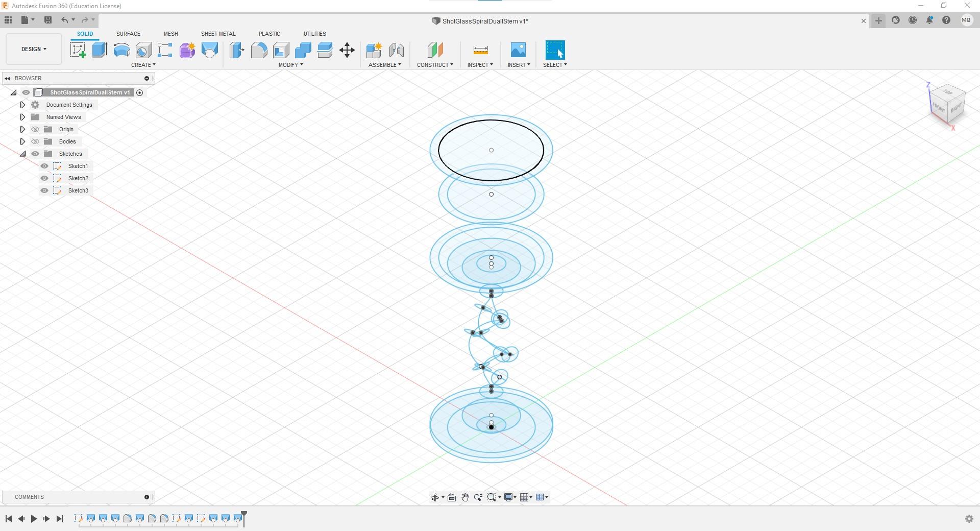Open the CREATE dropdown menu

[x=143, y=65]
